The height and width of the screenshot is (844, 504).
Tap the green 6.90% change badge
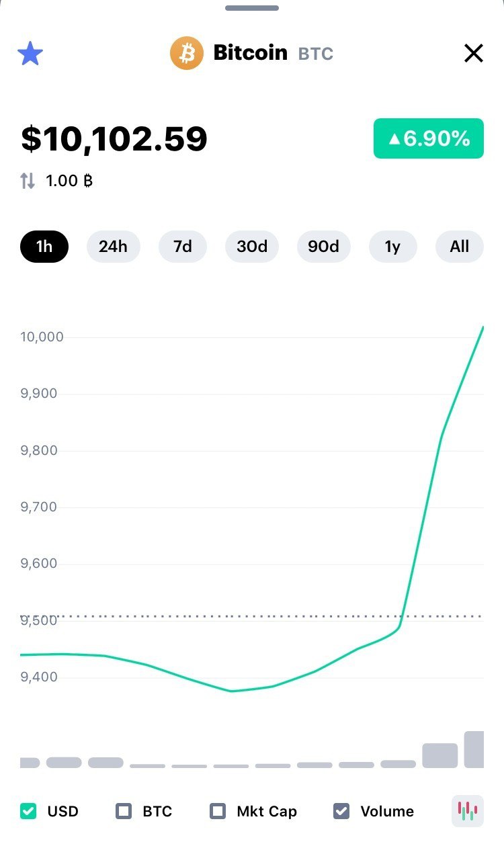pyautogui.click(x=428, y=138)
